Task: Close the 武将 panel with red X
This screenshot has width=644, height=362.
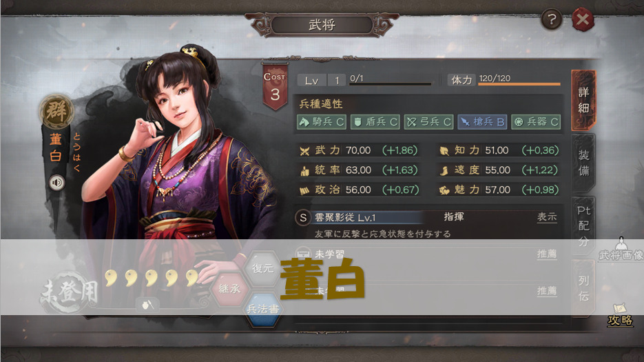Action: pos(583,19)
